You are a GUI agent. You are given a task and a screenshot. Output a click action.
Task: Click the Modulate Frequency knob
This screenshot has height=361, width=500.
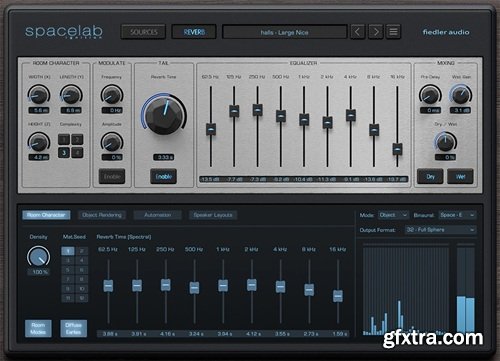click(x=112, y=95)
